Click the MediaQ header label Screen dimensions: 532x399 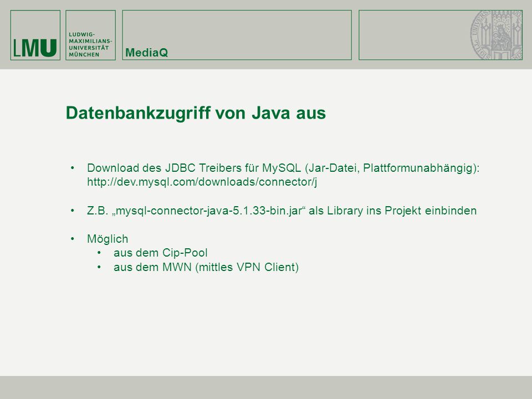(146, 53)
